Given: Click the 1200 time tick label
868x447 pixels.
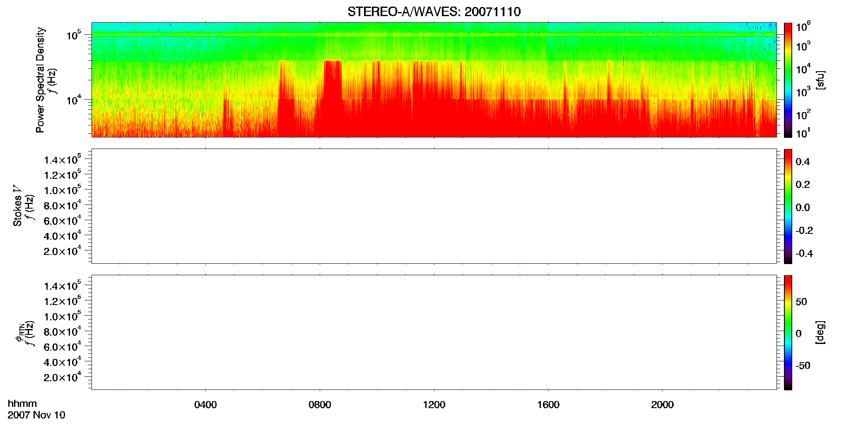Looking at the screenshot, I should click(x=434, y=405).
